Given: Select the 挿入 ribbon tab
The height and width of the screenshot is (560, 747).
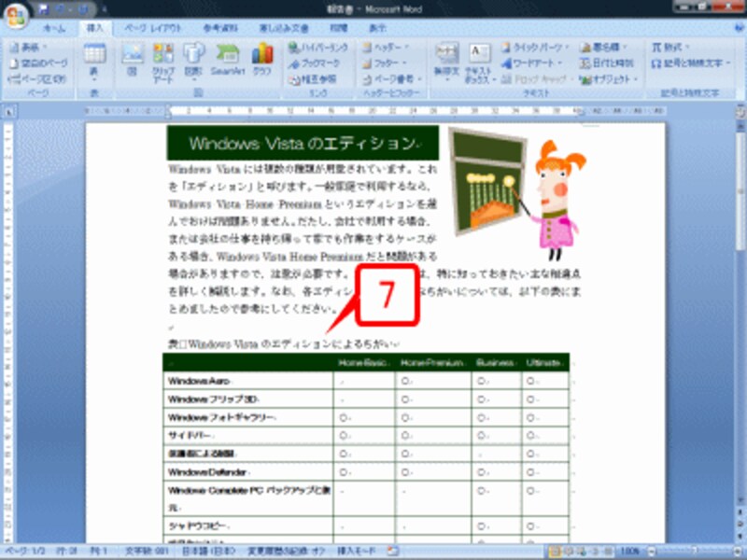Looking at the screenshot, I should (x=94, y=29).
